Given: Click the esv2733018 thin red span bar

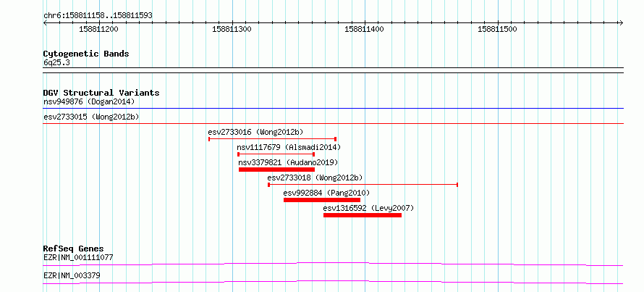Looking at the screenshot, I should coord(363,185).
